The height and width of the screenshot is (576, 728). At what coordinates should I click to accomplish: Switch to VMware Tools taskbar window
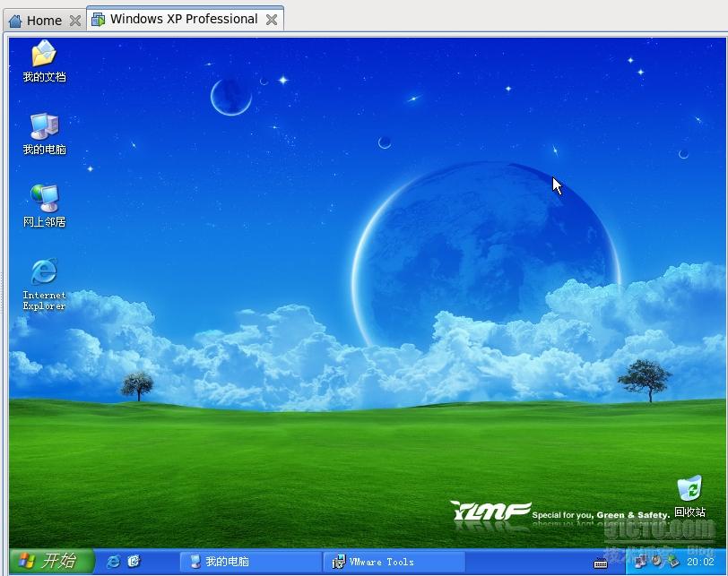(x=394, y=562)
